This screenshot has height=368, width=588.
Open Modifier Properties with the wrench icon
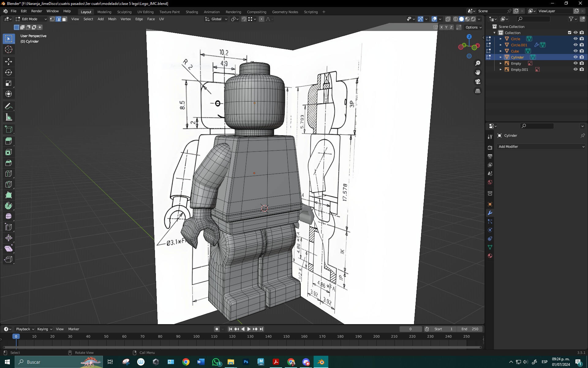490,213
